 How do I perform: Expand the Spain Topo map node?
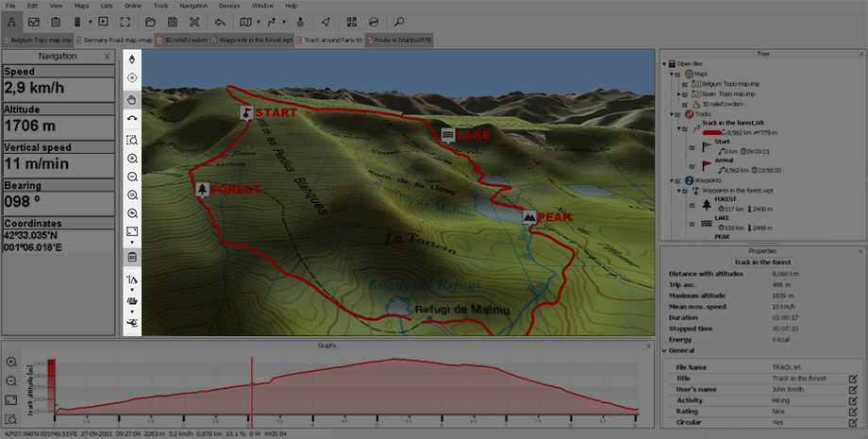(680, 94)
